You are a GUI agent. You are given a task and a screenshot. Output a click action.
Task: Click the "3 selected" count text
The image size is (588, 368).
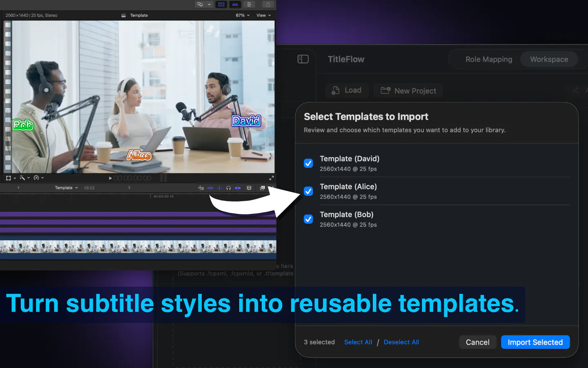point(319,342)
